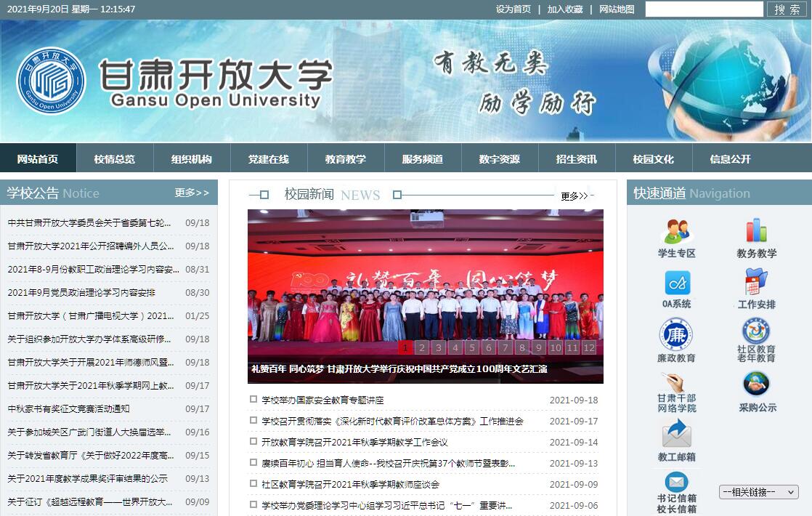Open the 学生专区 student zone icon

[x=677, y=232]
